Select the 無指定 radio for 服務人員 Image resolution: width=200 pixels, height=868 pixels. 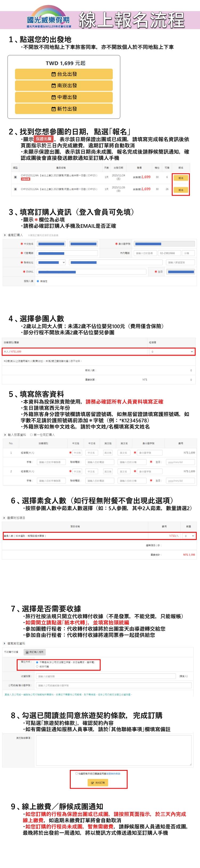coord(38,281)
